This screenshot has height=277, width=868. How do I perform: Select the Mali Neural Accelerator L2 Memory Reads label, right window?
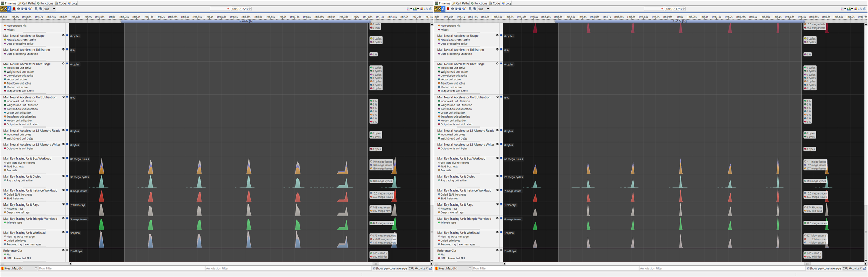[466, 131]
